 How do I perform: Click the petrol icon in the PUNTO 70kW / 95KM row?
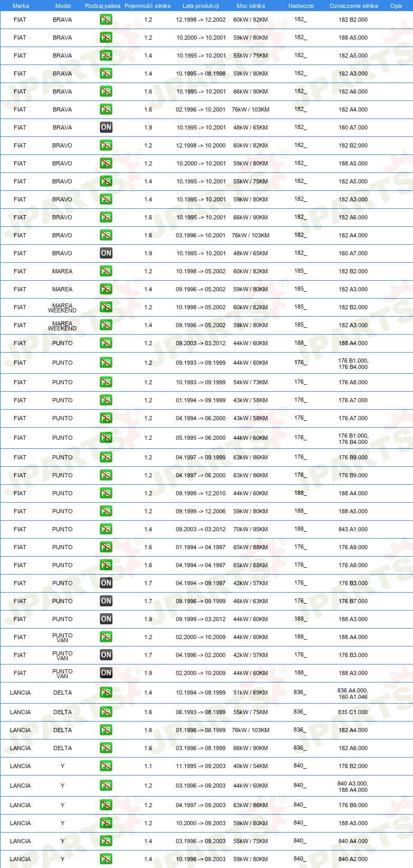click(x=106, y=529)
